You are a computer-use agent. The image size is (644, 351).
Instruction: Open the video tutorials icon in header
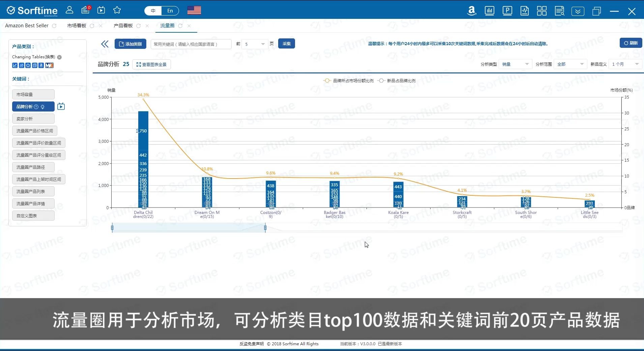tap(101, 10)
